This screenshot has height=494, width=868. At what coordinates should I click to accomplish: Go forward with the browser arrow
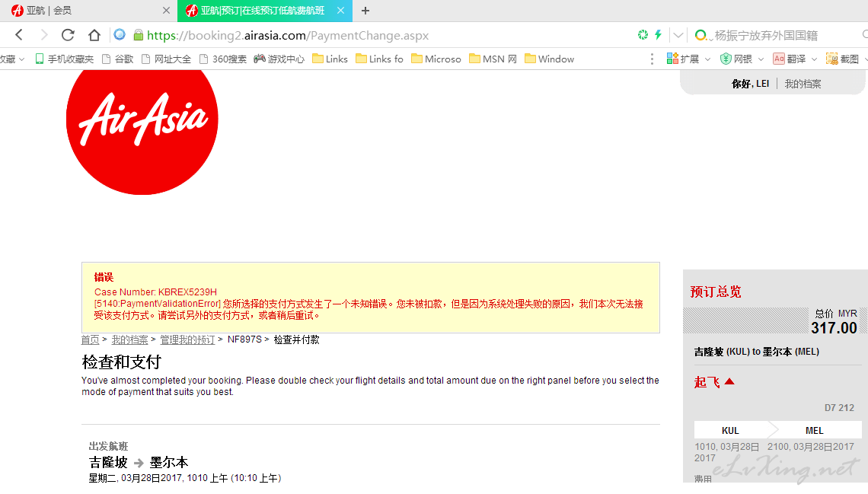point(43,36)
